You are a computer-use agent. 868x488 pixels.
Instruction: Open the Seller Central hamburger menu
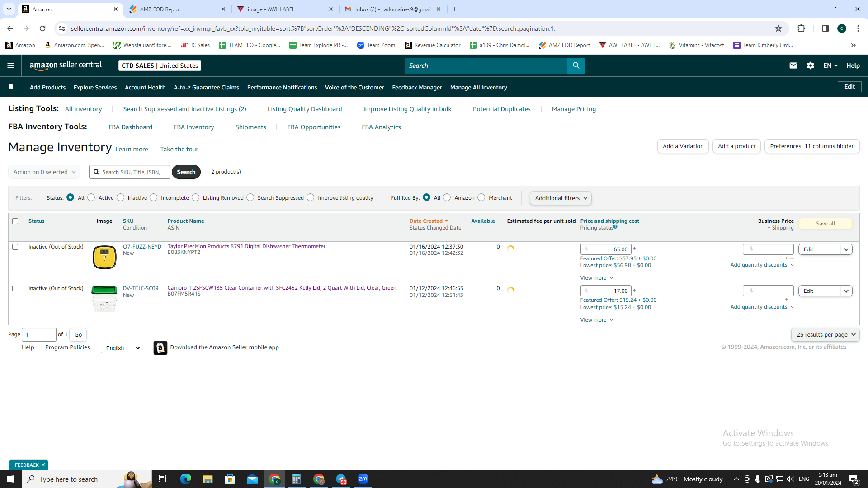[x=11, y=66]
